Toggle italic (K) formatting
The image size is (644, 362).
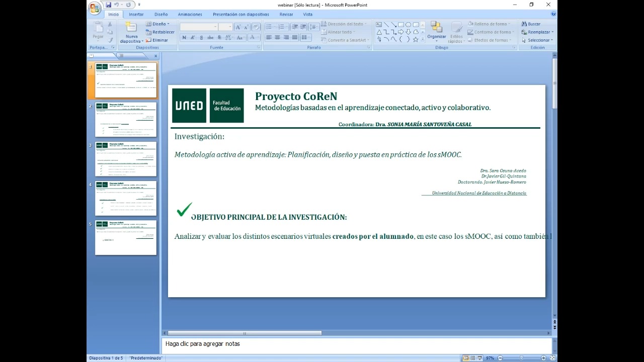[x=193, y=38]
